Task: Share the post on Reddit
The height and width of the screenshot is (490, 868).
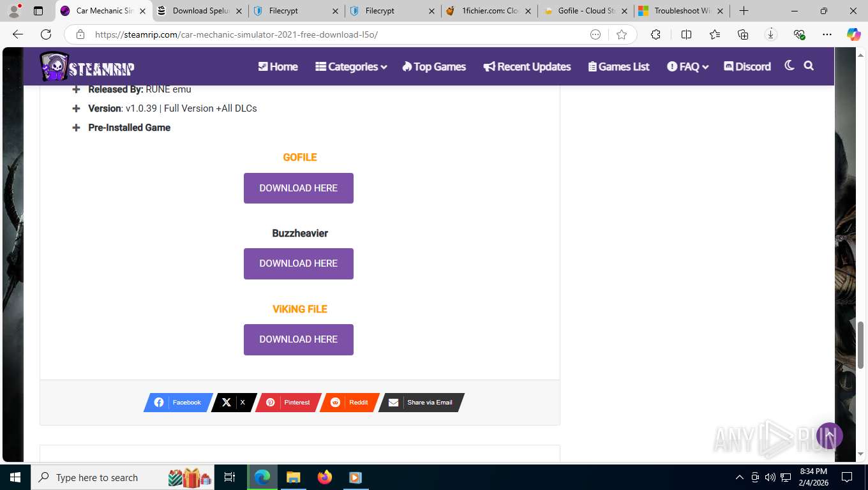Action: [x=350, y=403]
